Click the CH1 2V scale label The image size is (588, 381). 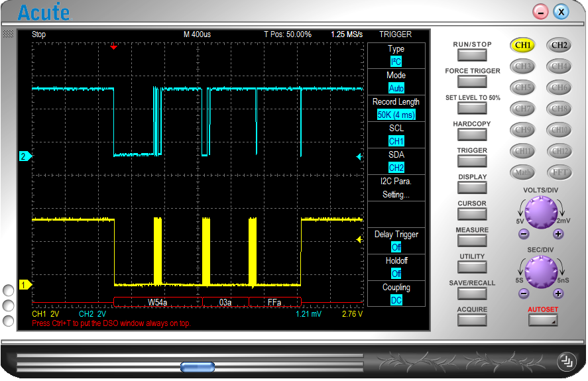(45, 314)
